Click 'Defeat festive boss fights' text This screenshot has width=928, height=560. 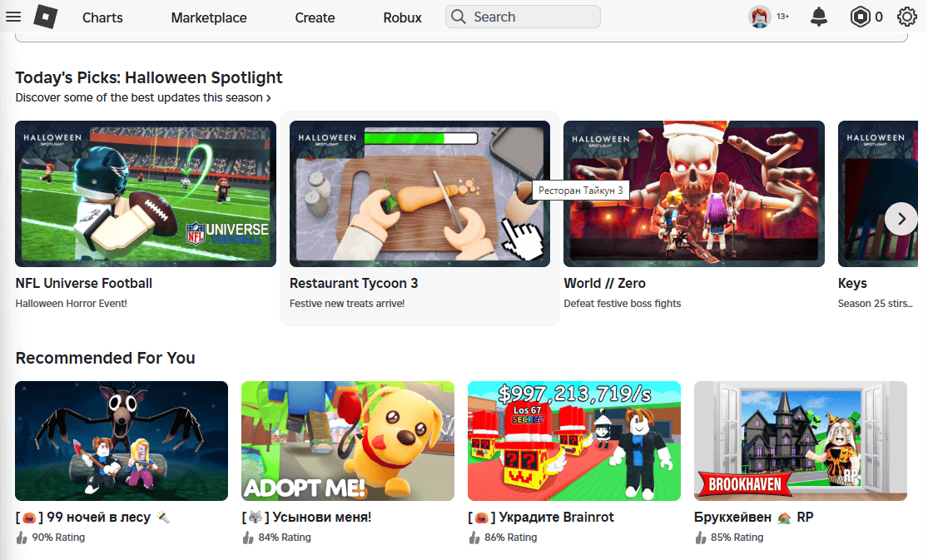(623, 304)
